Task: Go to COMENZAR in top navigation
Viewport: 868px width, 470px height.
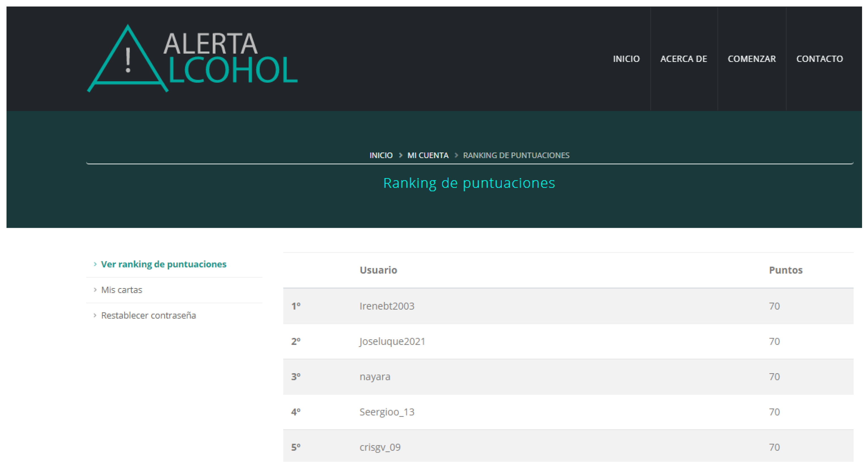Action: tap(751, 59)
